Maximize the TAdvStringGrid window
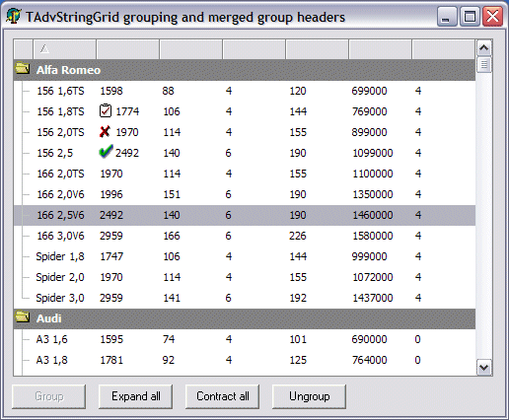This screenshot has width=509, height=420. (470, 17)
